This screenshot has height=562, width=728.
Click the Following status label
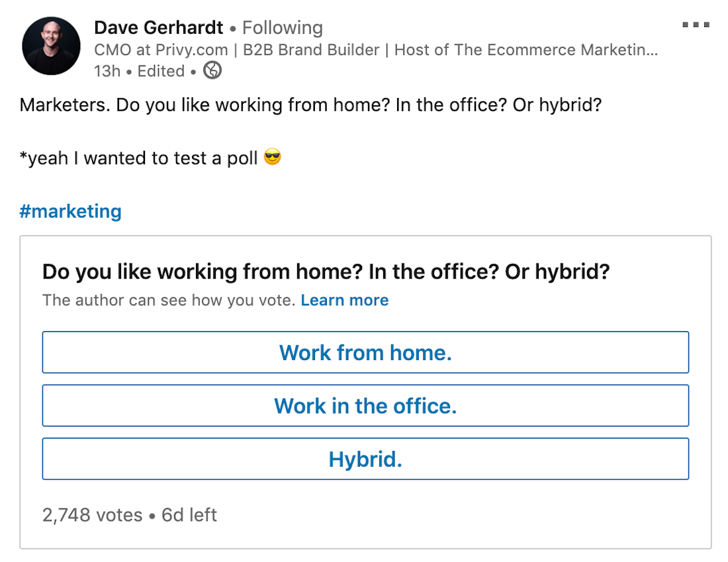(283, 28)
